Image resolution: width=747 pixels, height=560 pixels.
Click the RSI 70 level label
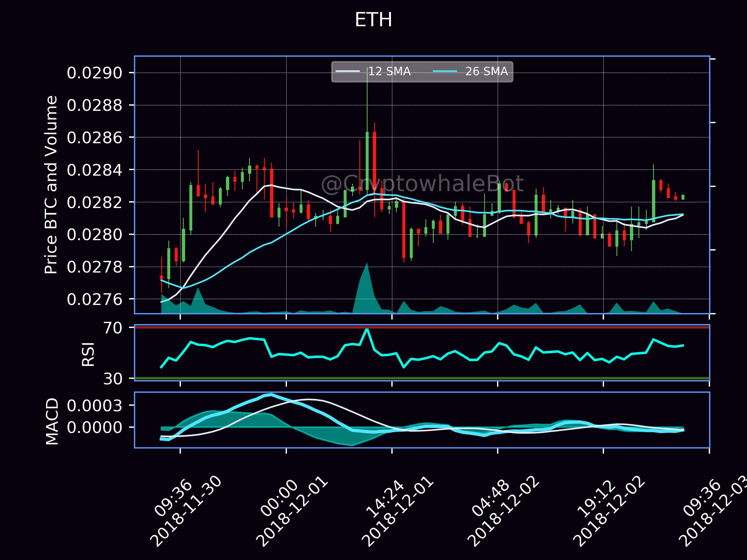[113, 328]
